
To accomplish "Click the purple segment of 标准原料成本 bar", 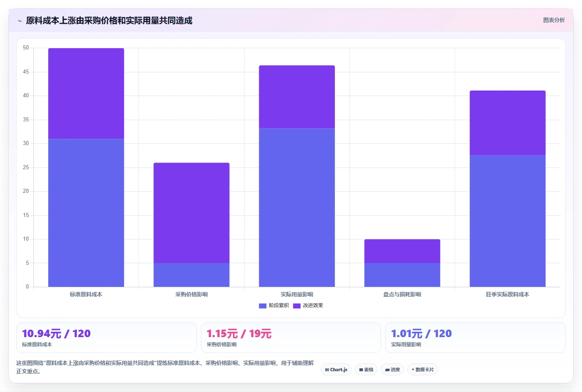I will click(x=86, y=94).
